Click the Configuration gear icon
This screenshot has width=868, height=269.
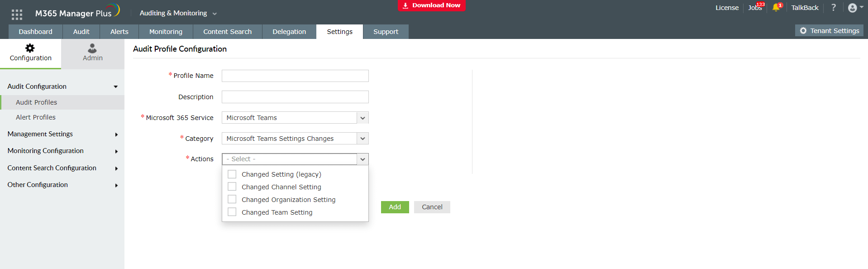click(30, 48)
